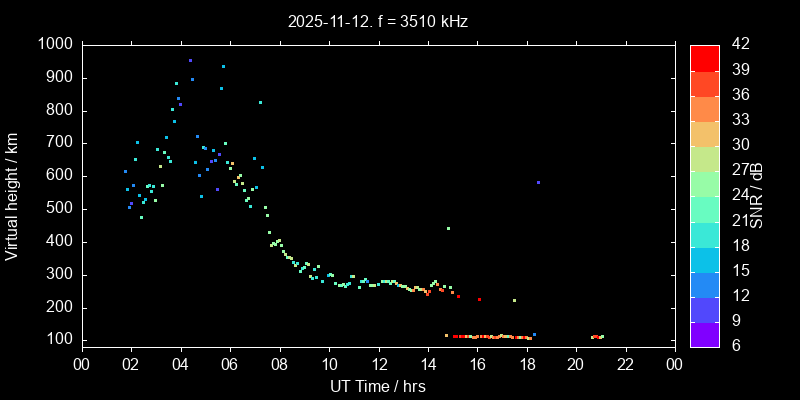Click the 500 tick label on the height axis
Image resolution: width=800 pixels, height=400 pixels.
click(58, 209)
